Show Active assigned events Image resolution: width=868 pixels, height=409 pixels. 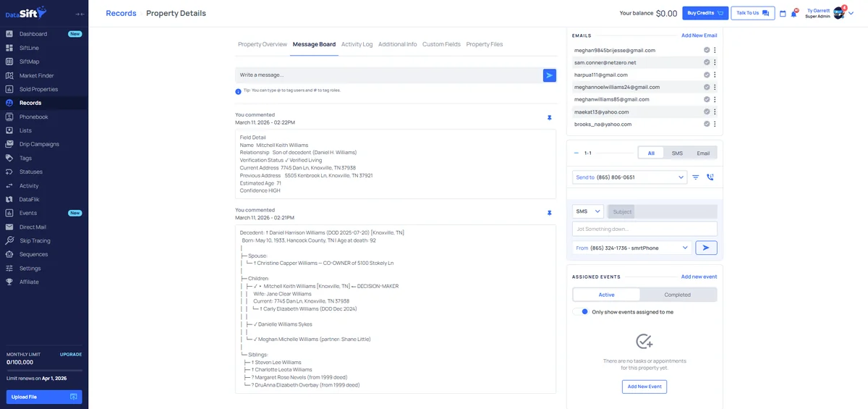[606, 295]
